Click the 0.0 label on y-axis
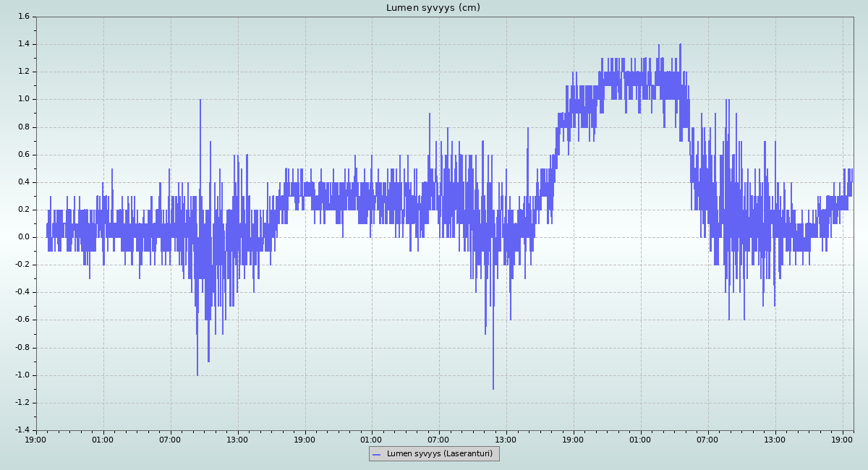The width and height of the screenshot is (868, 470). pyautogui.click(x=22, y=237)
